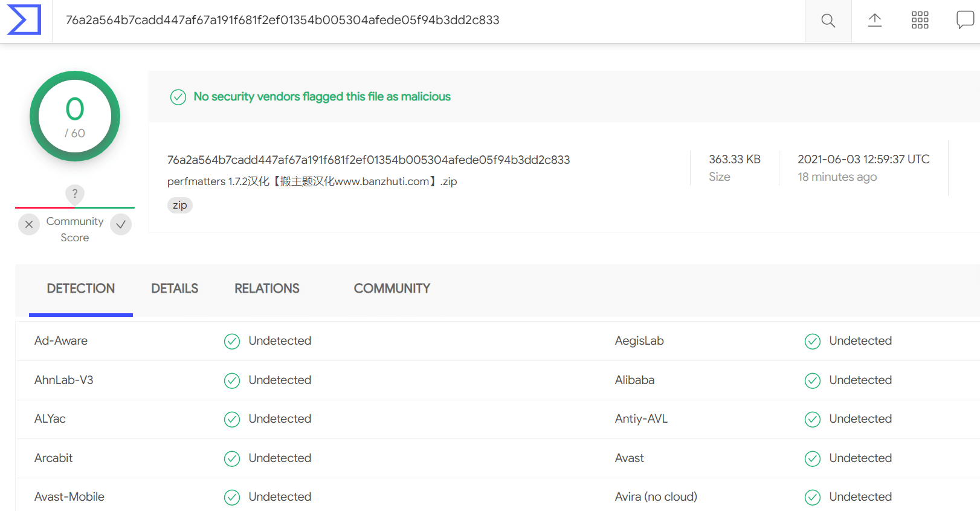Click Undetected result for Alibaba
Image resolution: width=980 pixels, height=511 pixels.
point(860,380)
